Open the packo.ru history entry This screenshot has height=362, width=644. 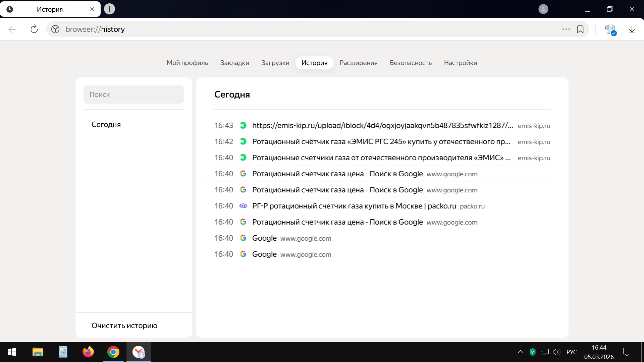click(x=354, y=206)
